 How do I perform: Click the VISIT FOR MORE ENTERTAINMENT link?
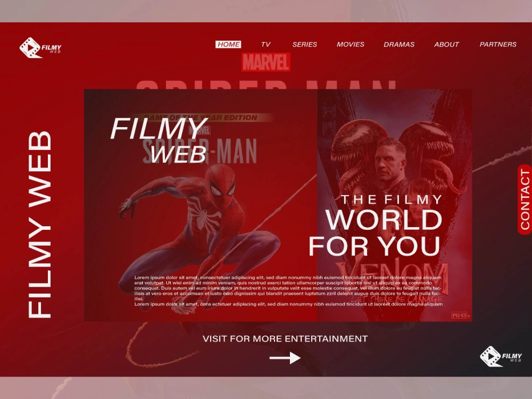tap(285, 338)
